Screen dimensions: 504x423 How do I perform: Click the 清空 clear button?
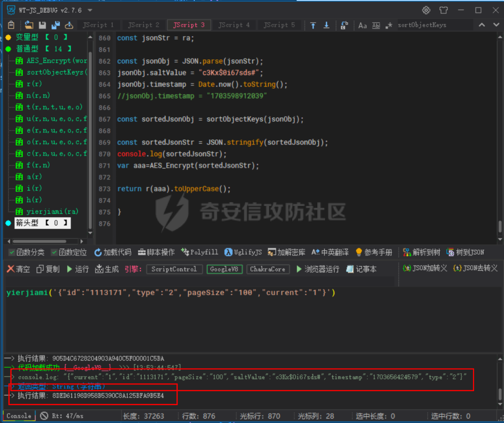(x=18, y=269)
